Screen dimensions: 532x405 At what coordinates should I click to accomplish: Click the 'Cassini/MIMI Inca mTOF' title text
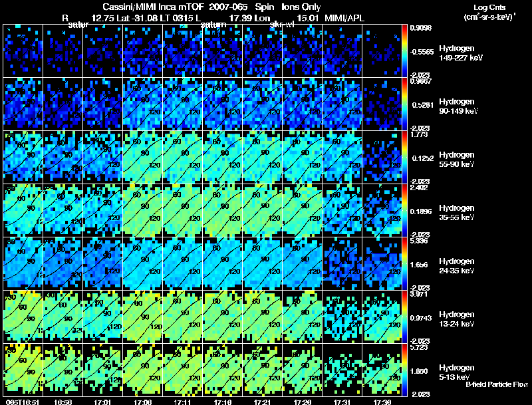tap(154, 7)
